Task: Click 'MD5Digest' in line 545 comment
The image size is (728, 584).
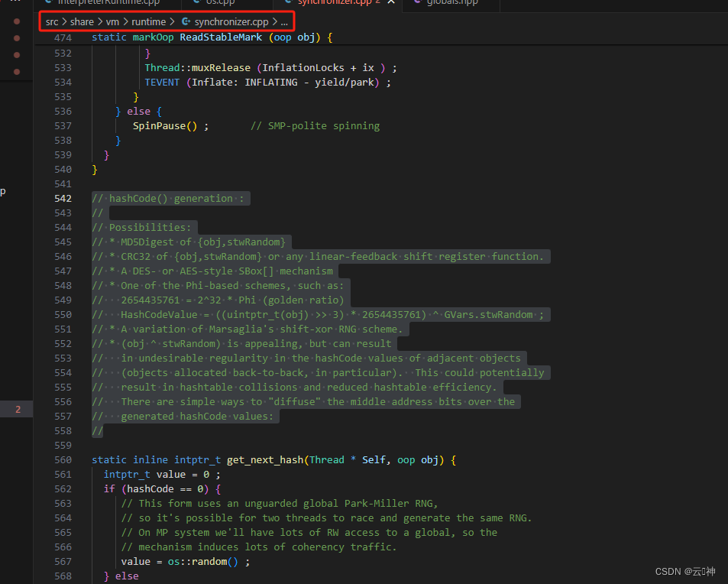Action: [x=147, y=242]
